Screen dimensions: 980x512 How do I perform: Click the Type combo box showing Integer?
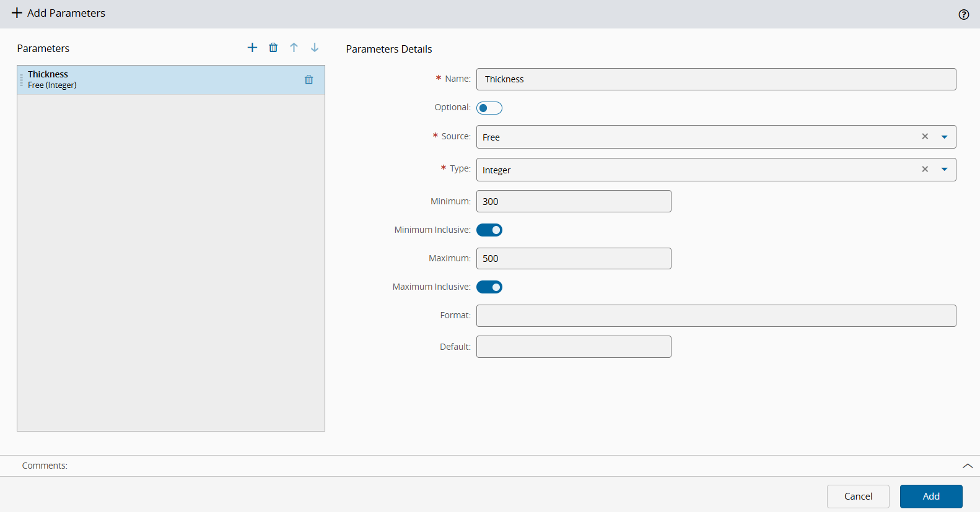716,170
